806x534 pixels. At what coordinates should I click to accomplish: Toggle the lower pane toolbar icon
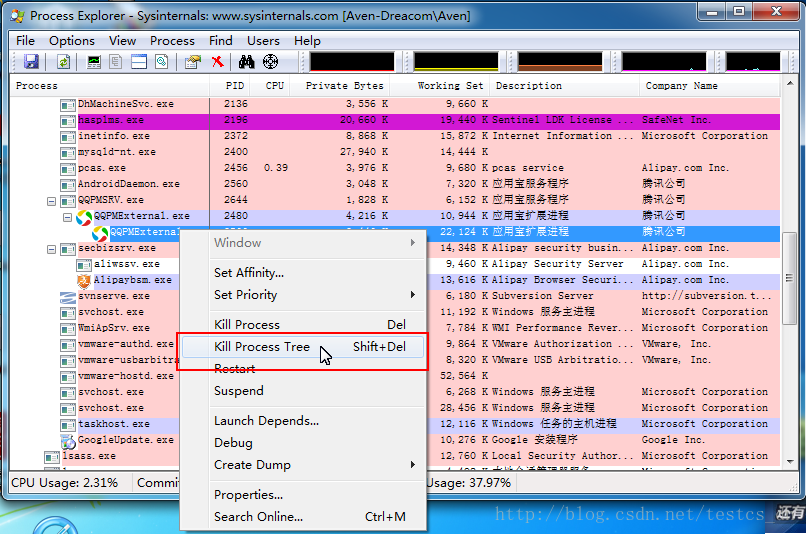[x=139, y=62]
